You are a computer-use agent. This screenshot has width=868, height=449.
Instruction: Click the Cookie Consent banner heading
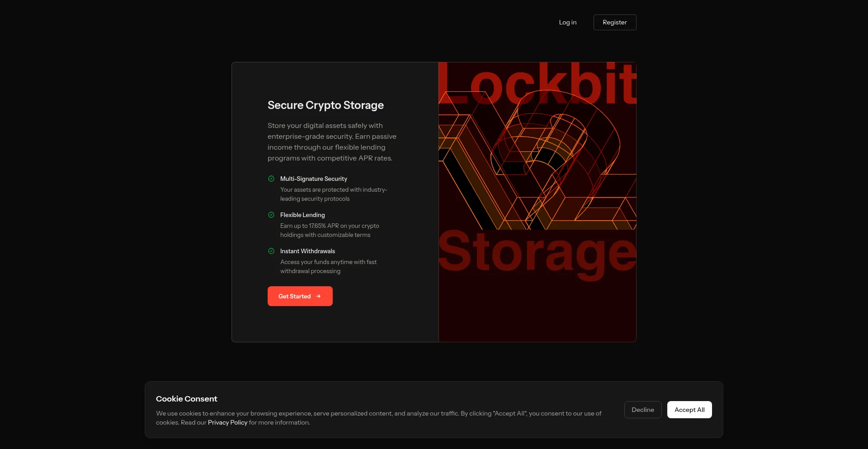point(186,399)
